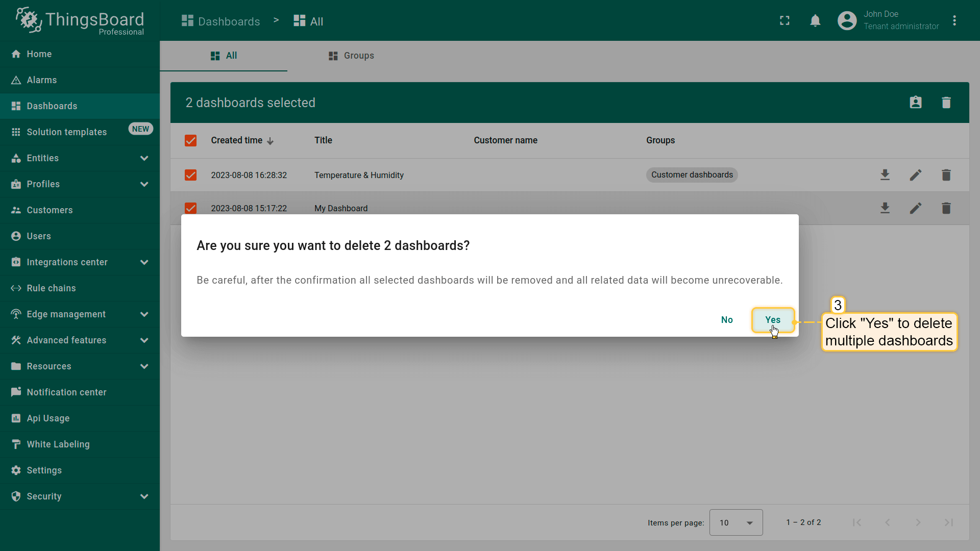Open Rule chains in sidebar
Viewport: 980px width, 551px height.
(x=51, y=288)
